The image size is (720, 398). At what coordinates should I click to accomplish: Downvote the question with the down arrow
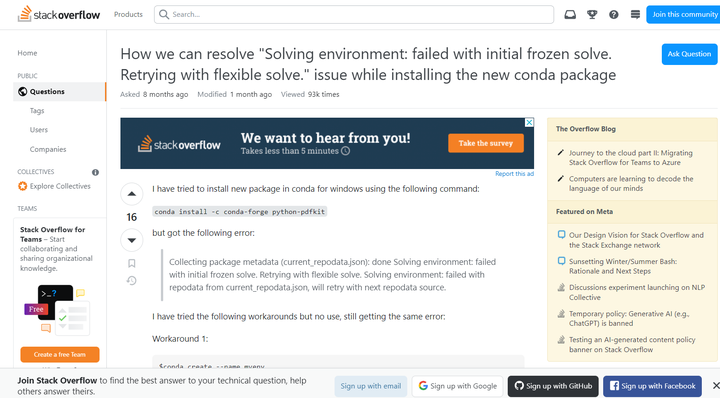click(x=132, y=240)
